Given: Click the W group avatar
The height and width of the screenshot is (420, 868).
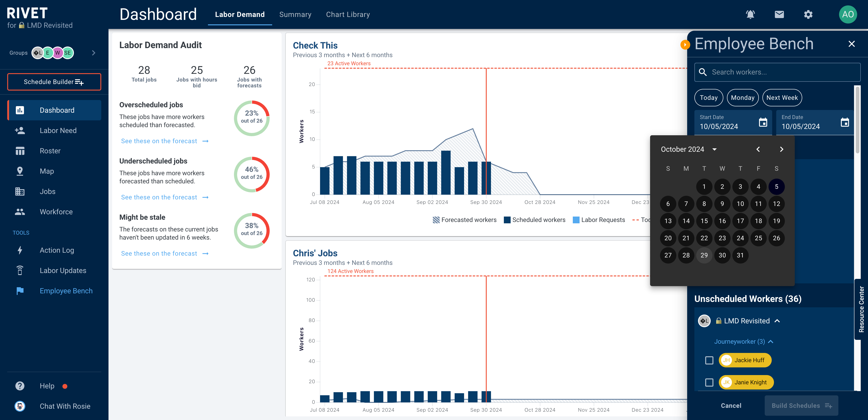Looking at the screenshot, I should point(58,52).
